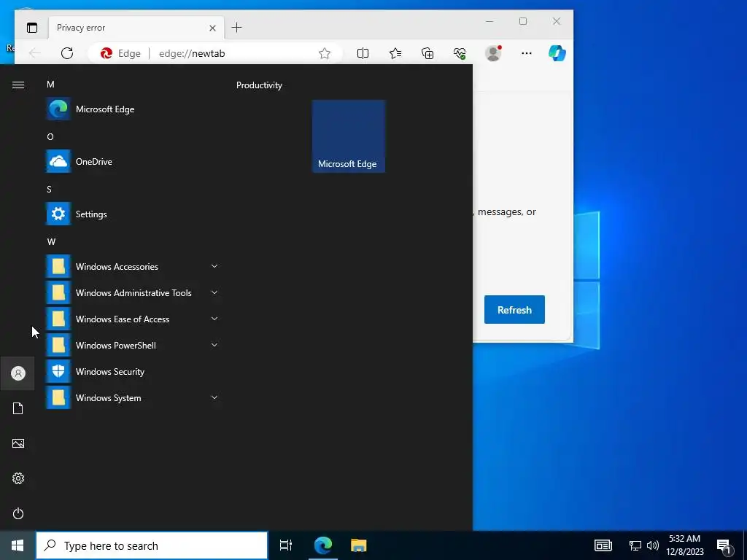Open the Power options in Start sidebar
The height and width of the screenshot is (560, 747).
18,513
